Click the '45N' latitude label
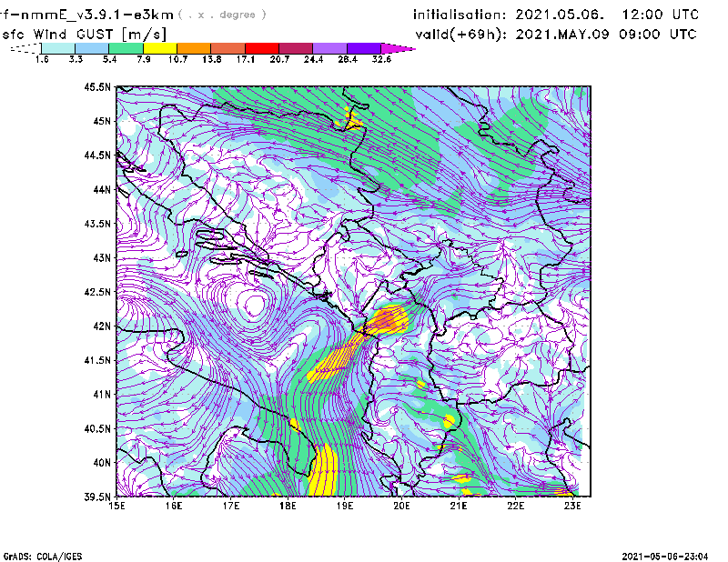The image size is (728, 562). coord(102,121)
